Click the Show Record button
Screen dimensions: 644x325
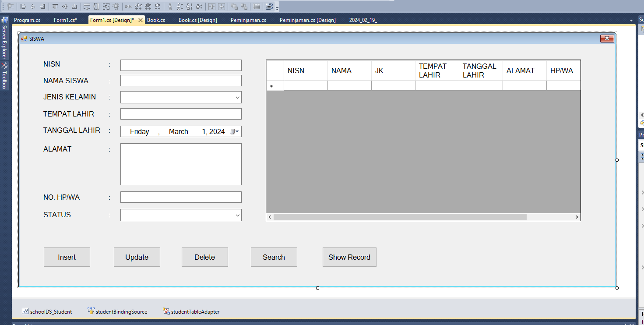[x=349, y=257]
